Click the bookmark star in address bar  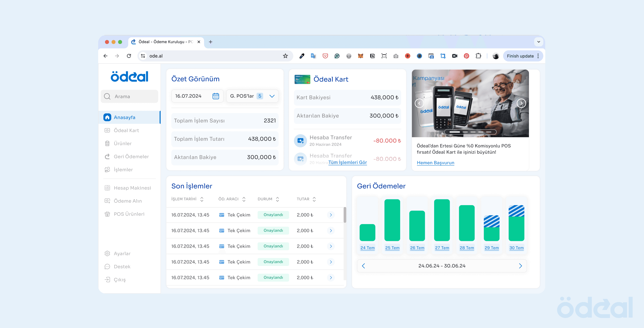pos(285,56)
